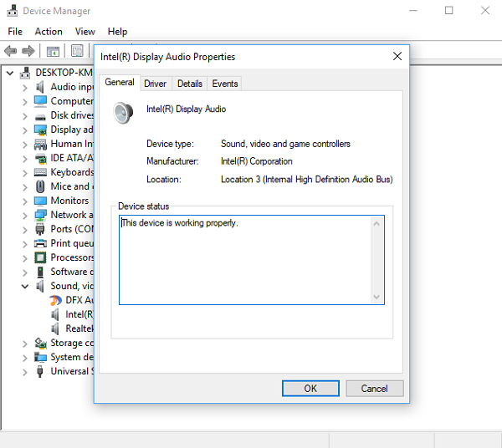Screen dimensions: 502x448
Task: Click the Device status scrollbar down arrow
Action: point(376,297)
